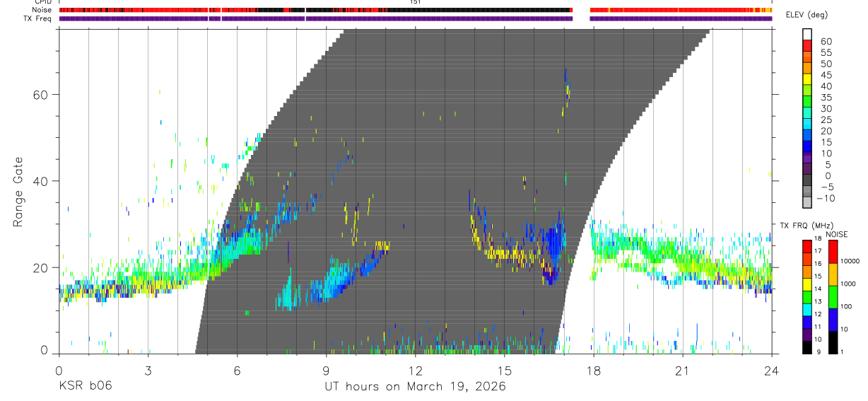Click the 'NOISE' legend title
The width and height of the screenshot is (868, 401).
[836, 234]
